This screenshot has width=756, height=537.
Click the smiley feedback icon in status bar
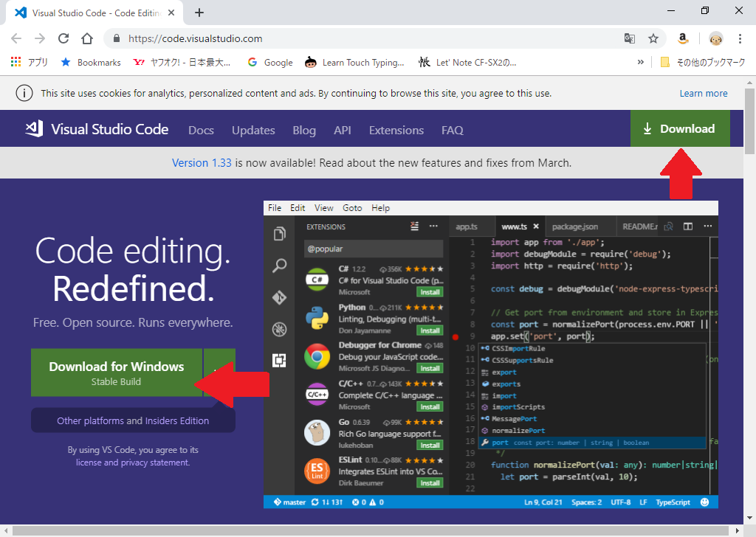pyautogui.click(x=704, y=502)
